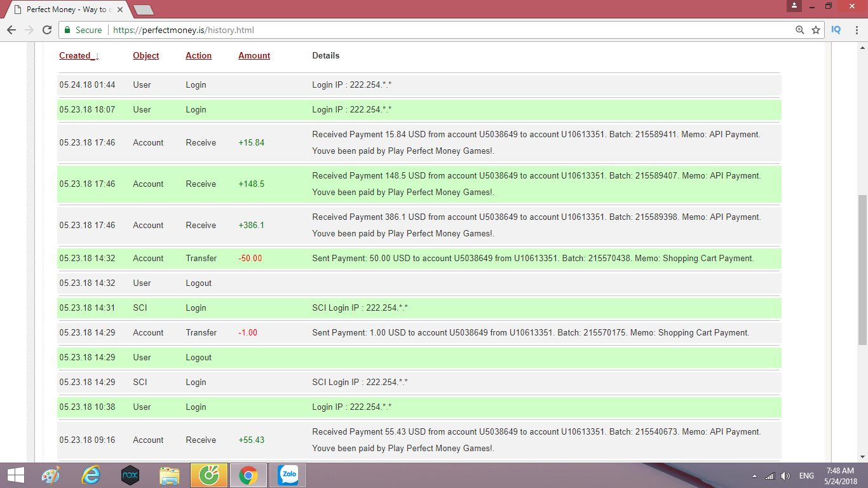Select the -50.00 amount cell
Image resolution: width=868 pixels, height=488 pixels.
(250, 259)
